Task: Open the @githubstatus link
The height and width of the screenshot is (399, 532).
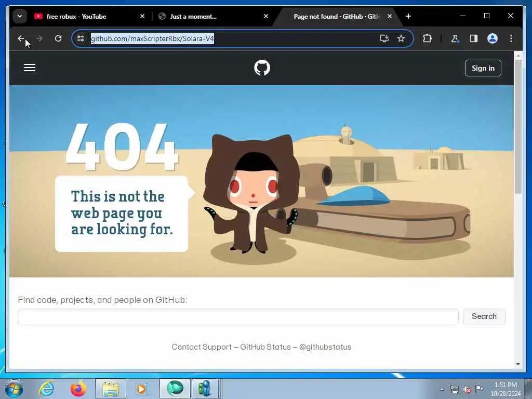Action: pos(325,347)
